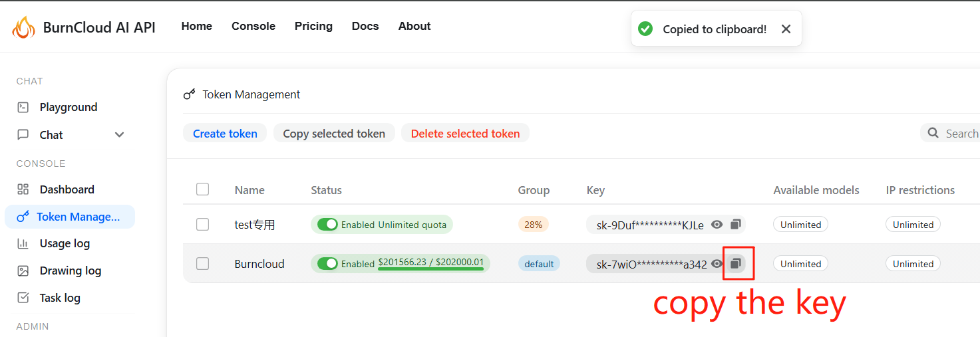This screenshot has width=980, height=337.
Task: Click the BurnCloud flame logo
Action: [24, 27]
